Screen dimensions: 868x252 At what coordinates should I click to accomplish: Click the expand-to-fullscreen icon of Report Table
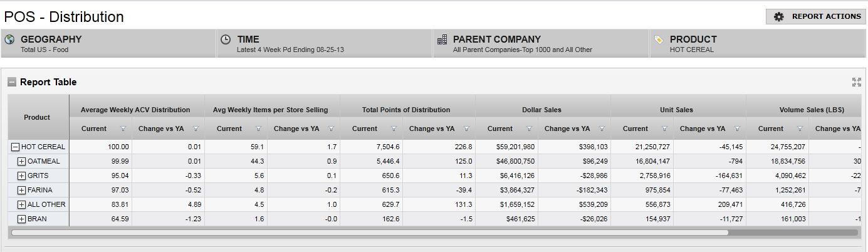click(856, 82)
